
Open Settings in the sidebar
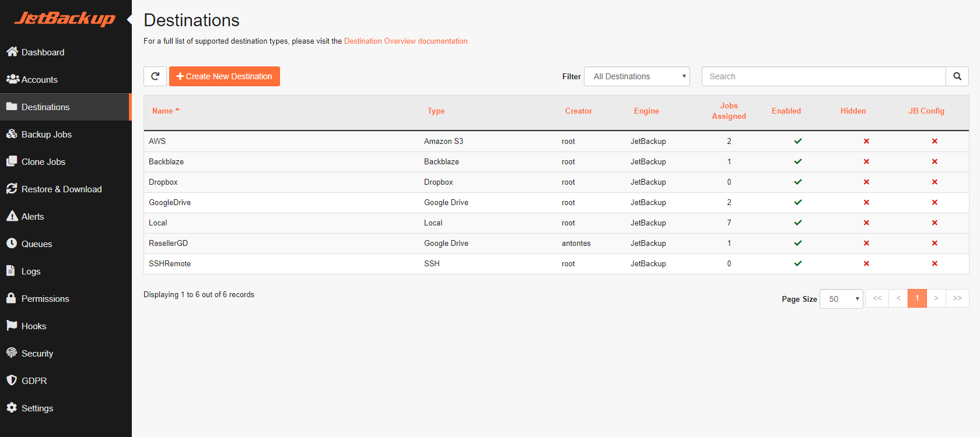click(65, 408)
